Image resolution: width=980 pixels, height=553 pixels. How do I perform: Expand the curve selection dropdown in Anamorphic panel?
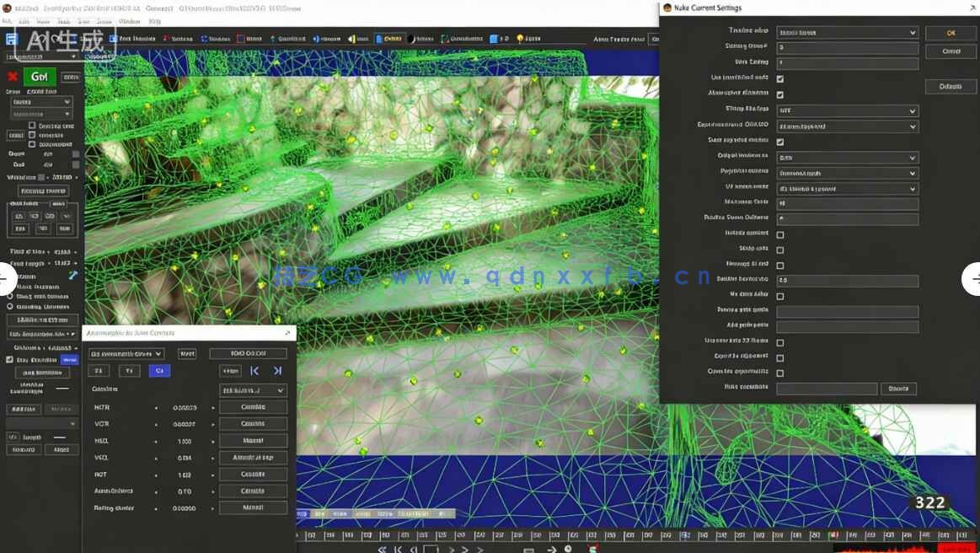click(127, 354)
